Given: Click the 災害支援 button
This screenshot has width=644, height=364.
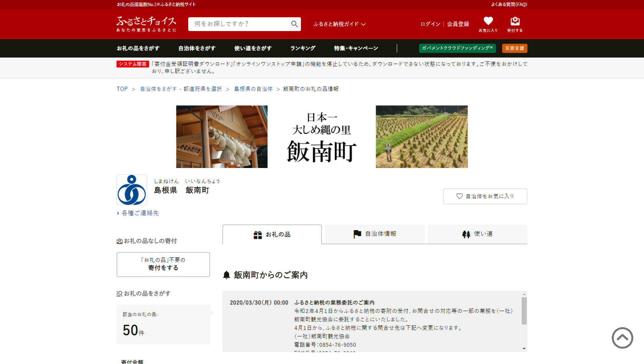Looking at the screenshot, I should [514, 48].
